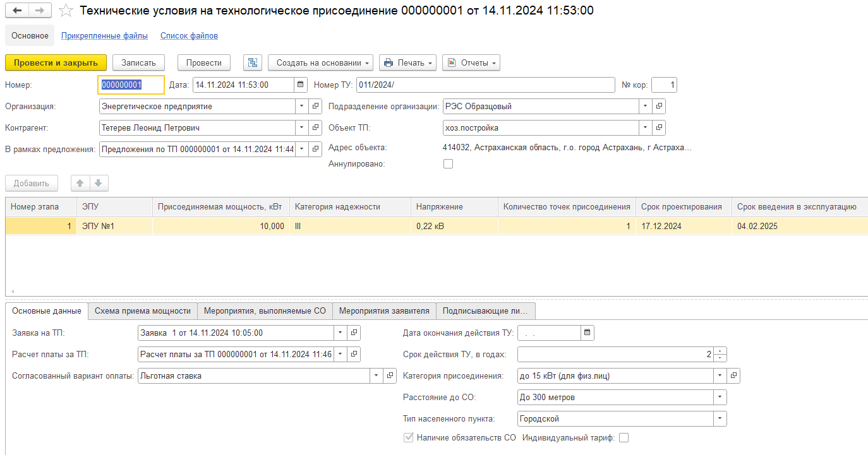Viewport: 868px width, 455px height.
Task: Click the back navigation arrow
Action: click(17, 11)
